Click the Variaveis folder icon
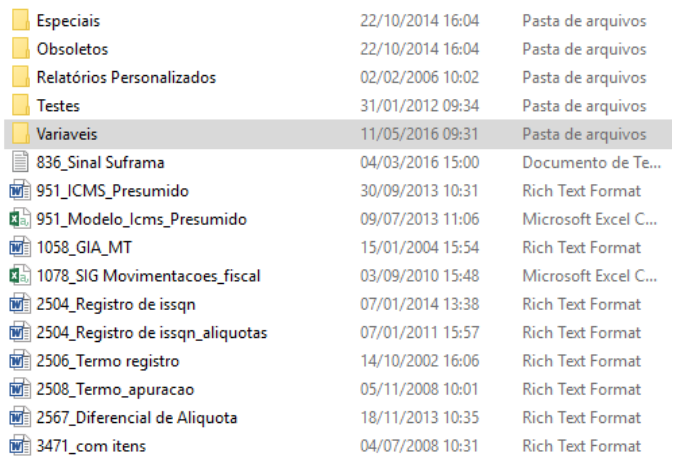 [20, 134]
